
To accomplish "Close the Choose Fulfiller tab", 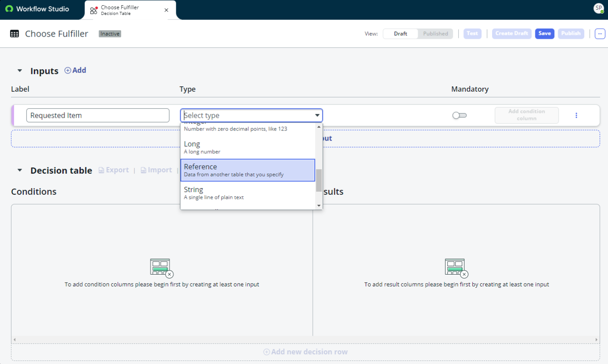I will pyautogui.click(x=166, y=10).
